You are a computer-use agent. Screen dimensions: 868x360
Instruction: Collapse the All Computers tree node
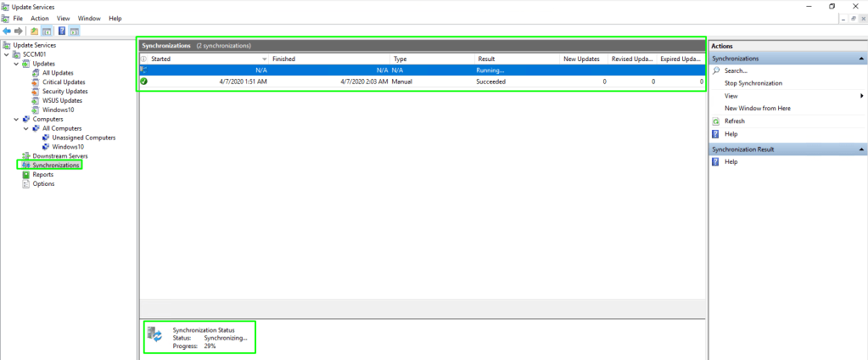pyautogui.click(x=26, y=128)
